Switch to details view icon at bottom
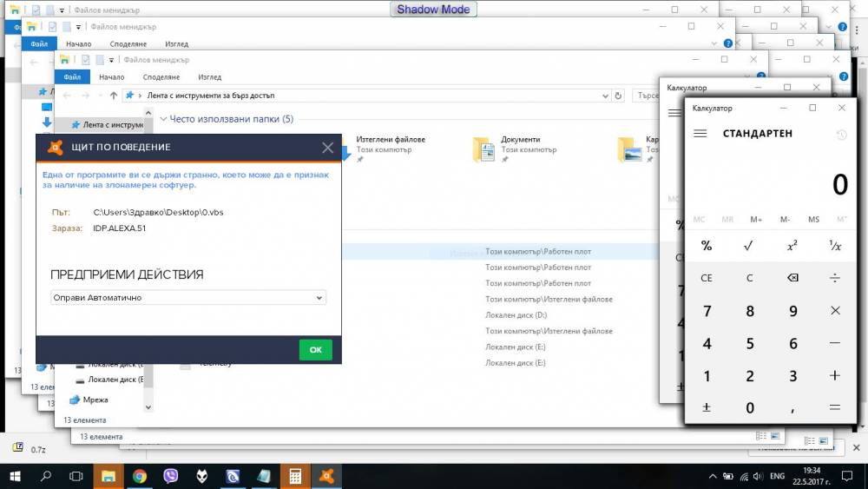 761,436
